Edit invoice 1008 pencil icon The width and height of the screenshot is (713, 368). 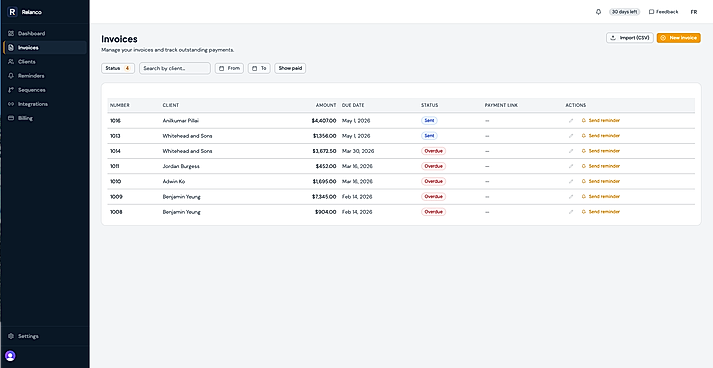[571, 212]
